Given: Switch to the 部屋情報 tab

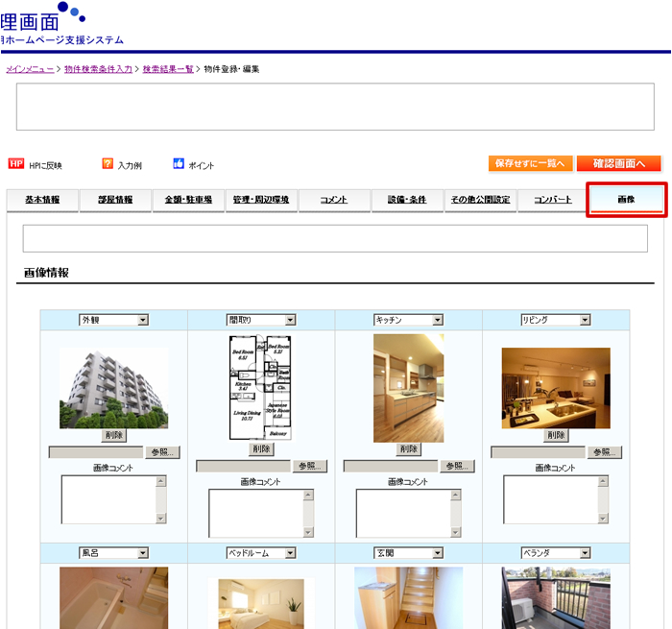Looking at the screenshot, I should [x=115, y=200].
